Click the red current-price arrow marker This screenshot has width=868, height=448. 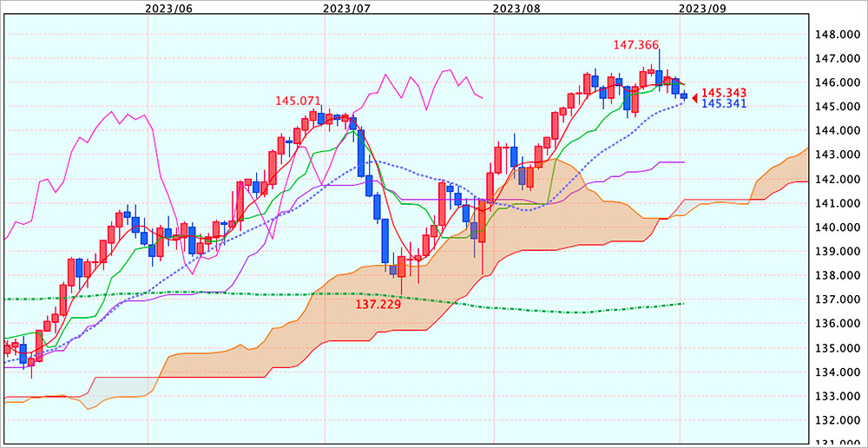click(x=694, y=97)
